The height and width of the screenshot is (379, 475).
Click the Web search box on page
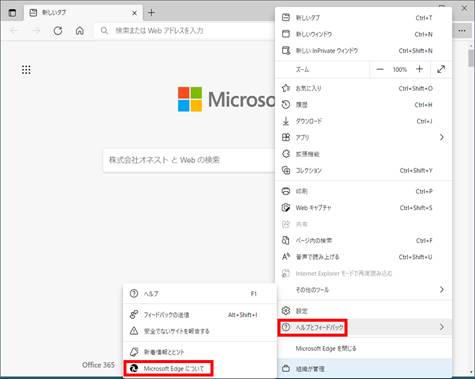pyautogui.click(x=189, y=160)
